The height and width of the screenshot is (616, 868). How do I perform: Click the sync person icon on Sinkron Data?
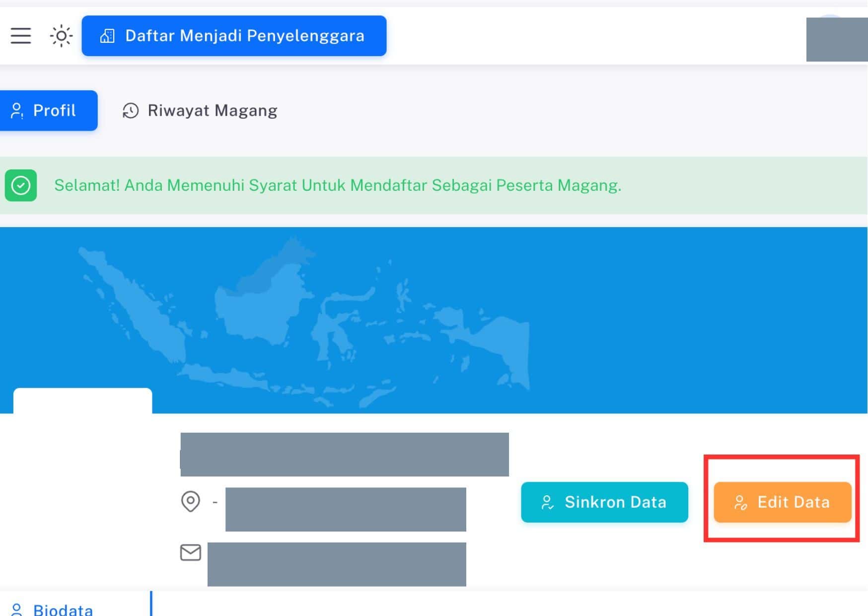point(548,502)
